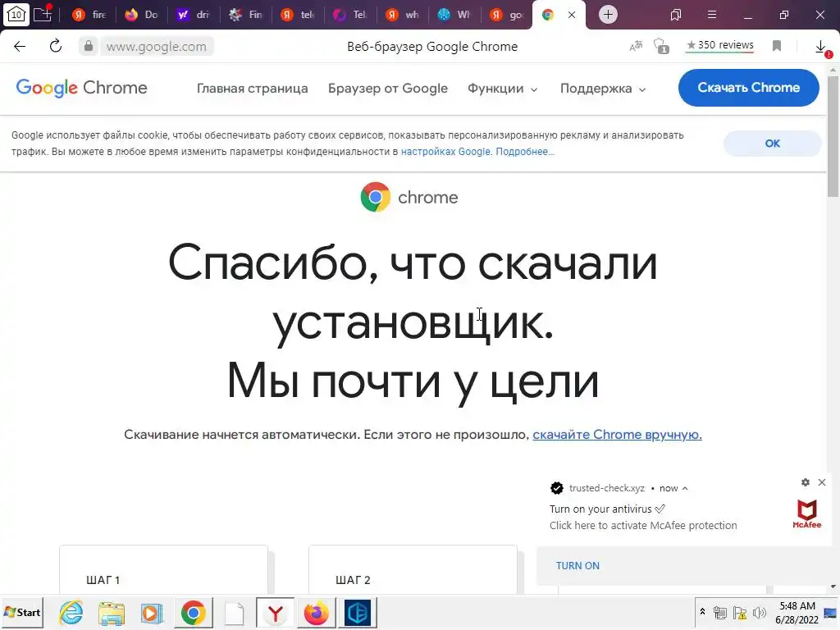
Task: Bookmark this page with the flag icon
Action: 777,46
